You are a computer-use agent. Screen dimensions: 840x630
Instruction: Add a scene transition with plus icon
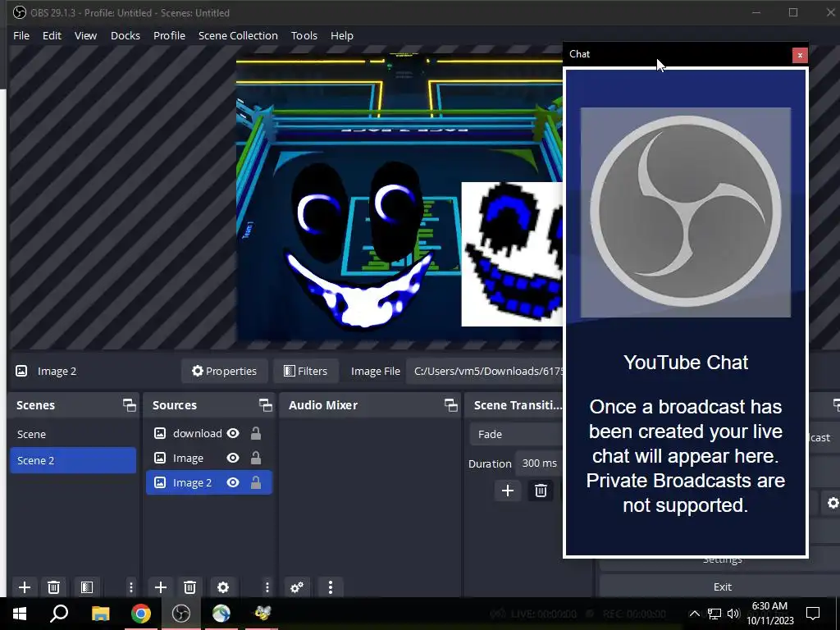click(507, 491)
